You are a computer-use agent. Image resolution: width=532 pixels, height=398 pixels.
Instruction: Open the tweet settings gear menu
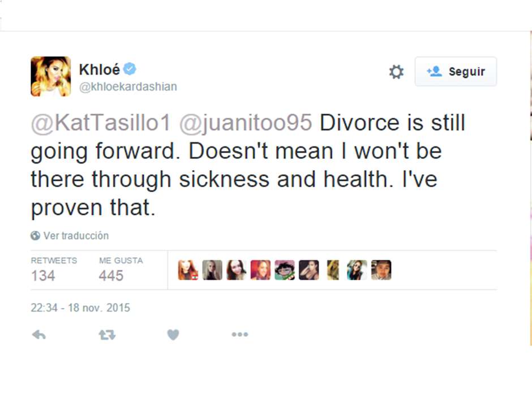coord(396,72)
